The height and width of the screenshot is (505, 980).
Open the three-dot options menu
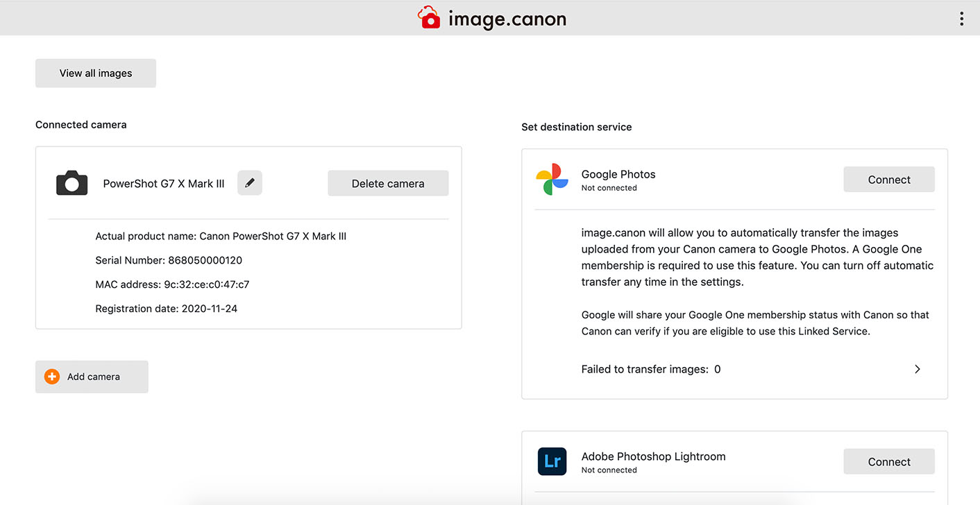tap(961, 19)
